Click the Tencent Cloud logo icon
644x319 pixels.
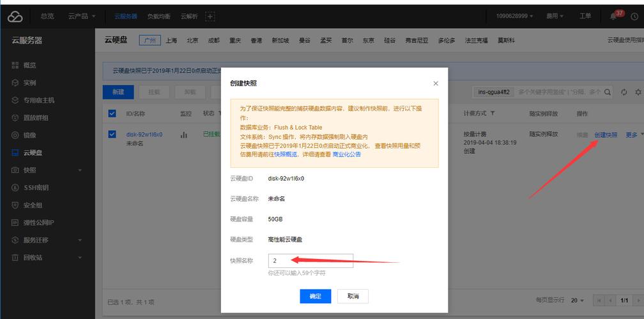[15, 17]
